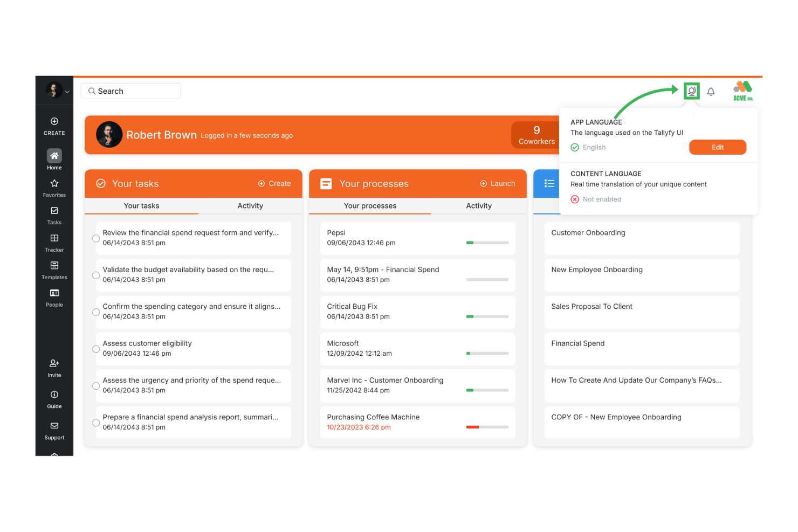Click overdue date 10/23/2023 6:26 pm

[x=359, y=427]
